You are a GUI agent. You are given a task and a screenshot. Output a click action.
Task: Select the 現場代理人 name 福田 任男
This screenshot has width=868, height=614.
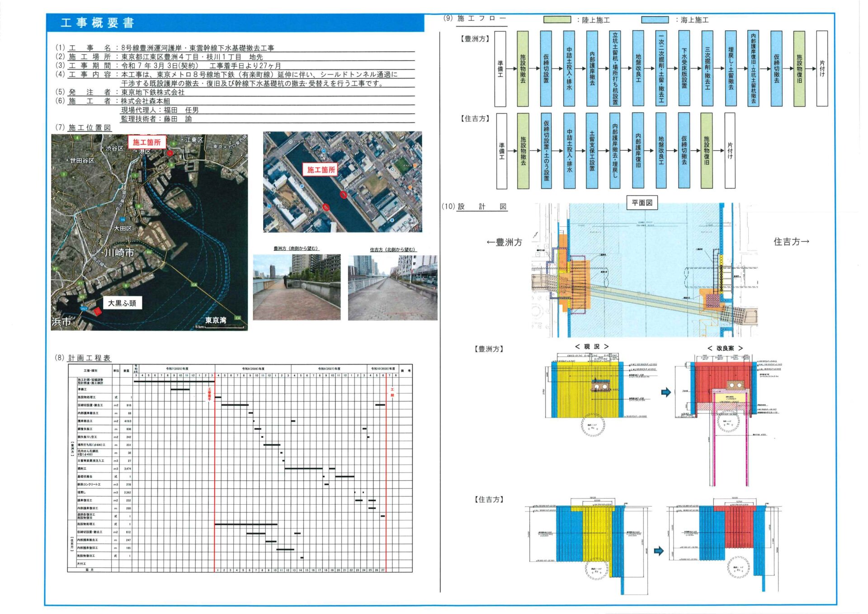[181, 110]
